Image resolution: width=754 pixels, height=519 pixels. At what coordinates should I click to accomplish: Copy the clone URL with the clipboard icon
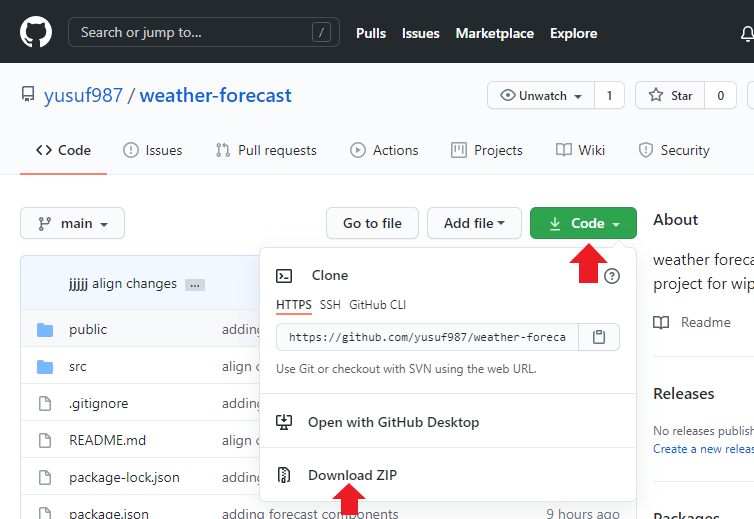tap(599, 337)
